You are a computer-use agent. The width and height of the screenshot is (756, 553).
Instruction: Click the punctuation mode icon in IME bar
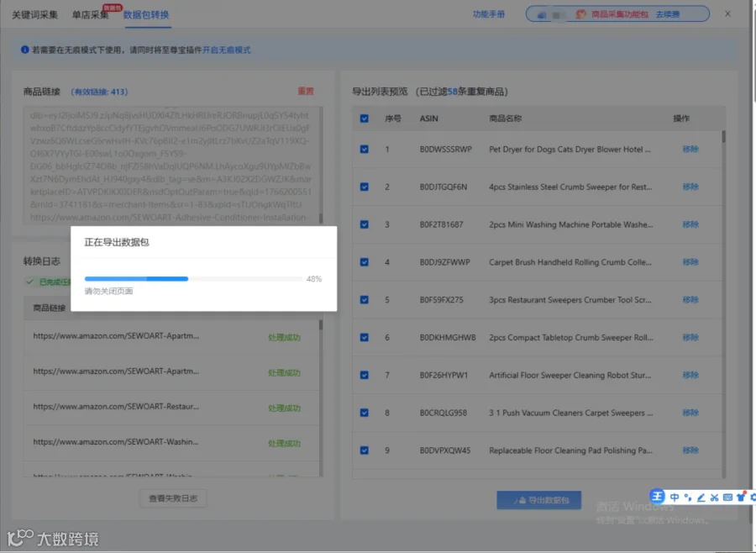(x=687, y=497)
